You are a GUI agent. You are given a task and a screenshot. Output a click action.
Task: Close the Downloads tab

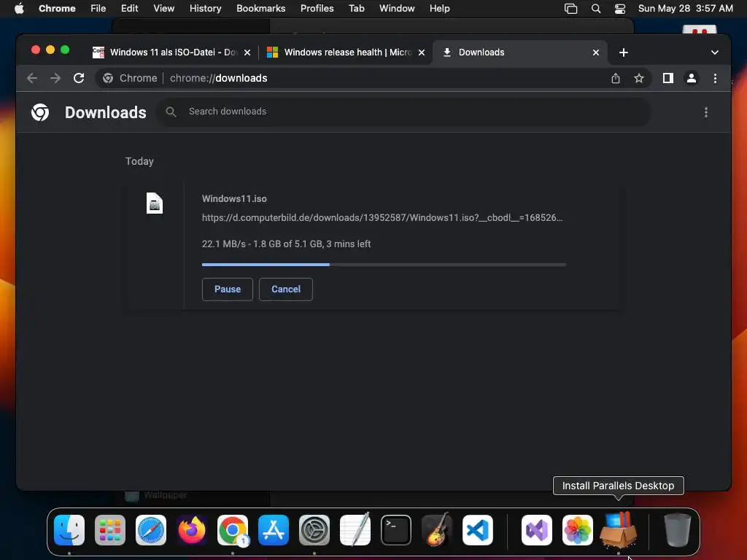coord(595,52)
